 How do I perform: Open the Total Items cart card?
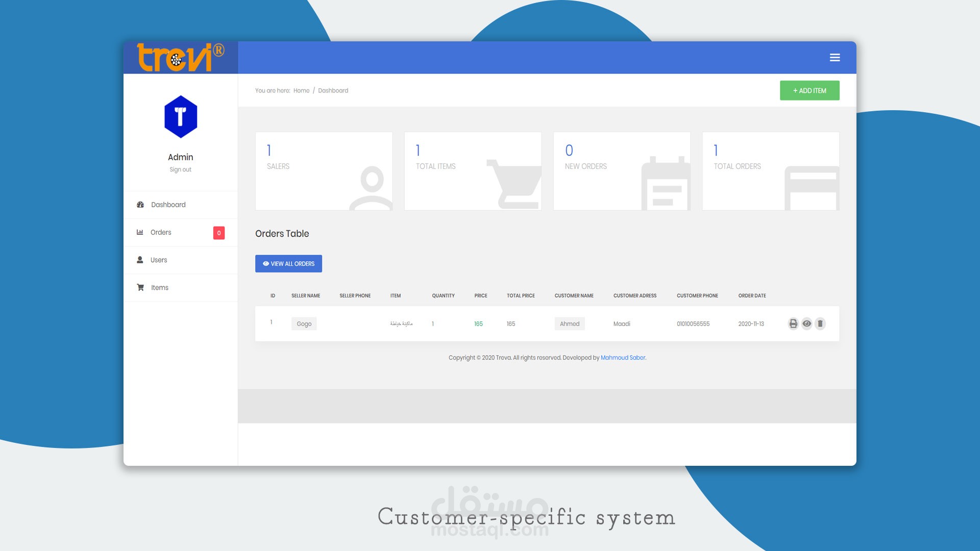[x=473, y=171]
